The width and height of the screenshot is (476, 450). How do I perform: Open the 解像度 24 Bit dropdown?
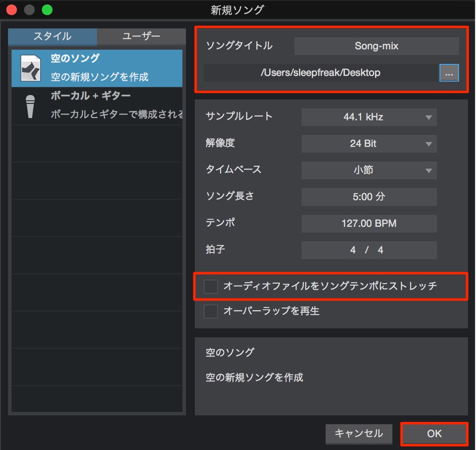[x=369, y=143]
